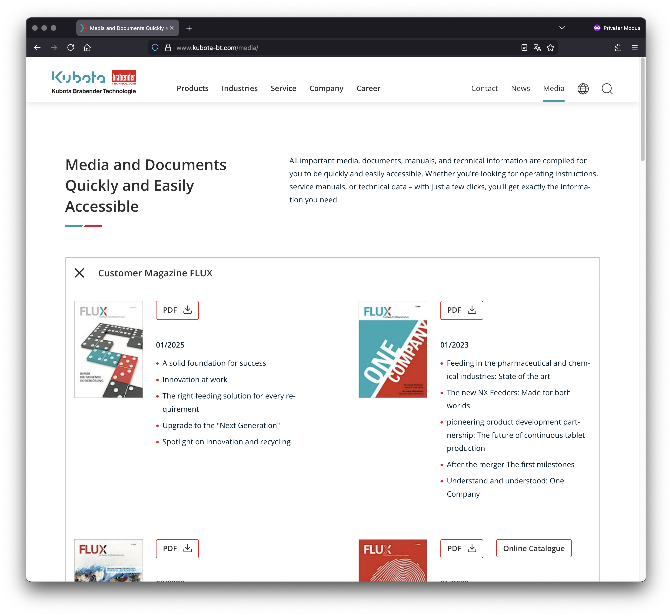Open the Firefox hamburger menu

point(635,48)
